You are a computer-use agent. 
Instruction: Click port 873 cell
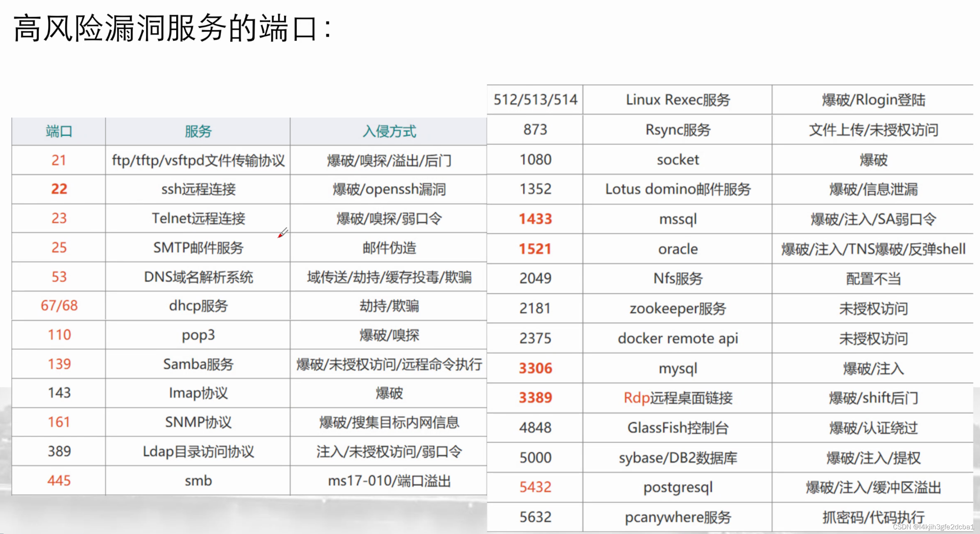[x=535, y=130]
